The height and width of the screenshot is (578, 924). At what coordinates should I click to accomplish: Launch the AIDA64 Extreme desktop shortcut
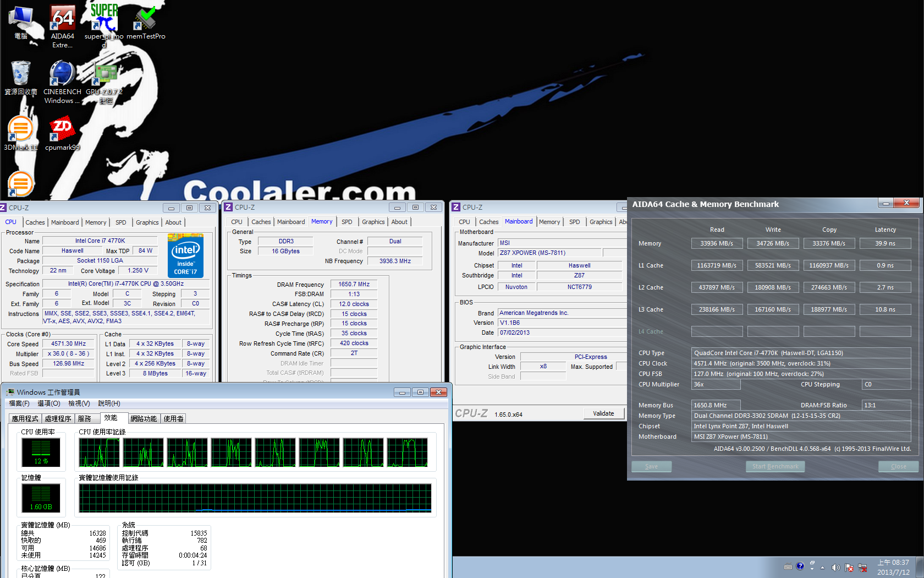(63, 25)
